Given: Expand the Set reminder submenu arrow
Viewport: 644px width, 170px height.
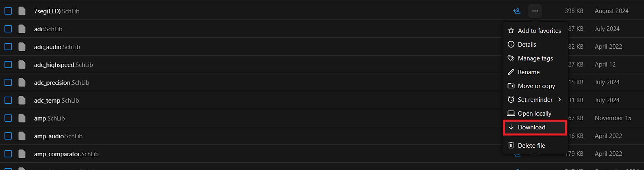Looking at the screenshot, I should 559,100.
